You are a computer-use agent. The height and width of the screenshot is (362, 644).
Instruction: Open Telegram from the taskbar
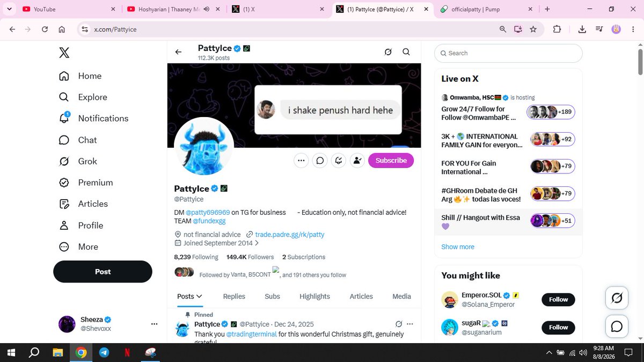click(104, 353)
